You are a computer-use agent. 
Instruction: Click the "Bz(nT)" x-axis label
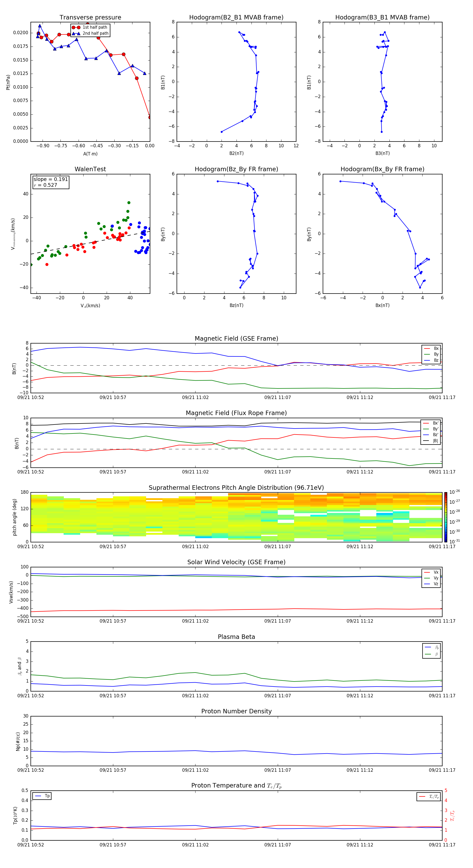point(236,305)
